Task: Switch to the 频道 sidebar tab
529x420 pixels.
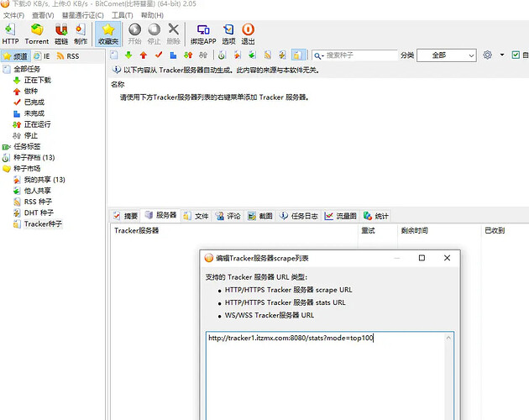Action: 15,56
